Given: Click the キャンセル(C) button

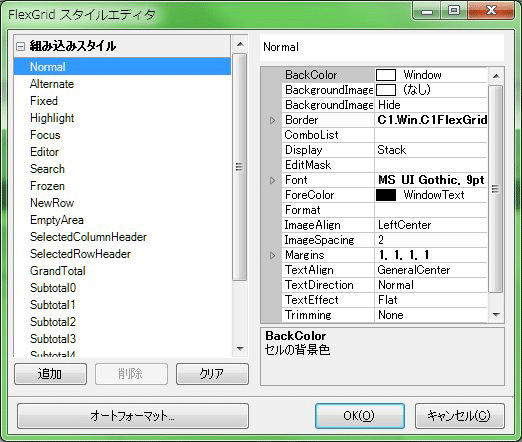Looking at the screenshot, I should (460, 416).
